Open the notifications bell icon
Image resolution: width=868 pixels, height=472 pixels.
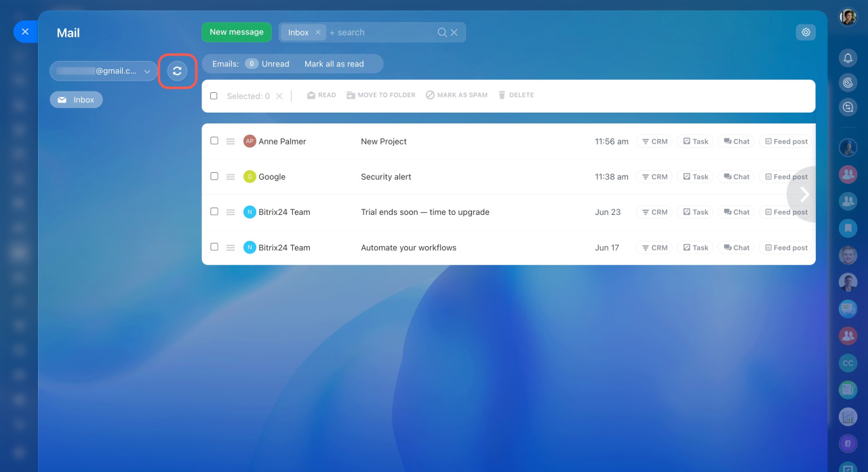(x=848, y=58)
